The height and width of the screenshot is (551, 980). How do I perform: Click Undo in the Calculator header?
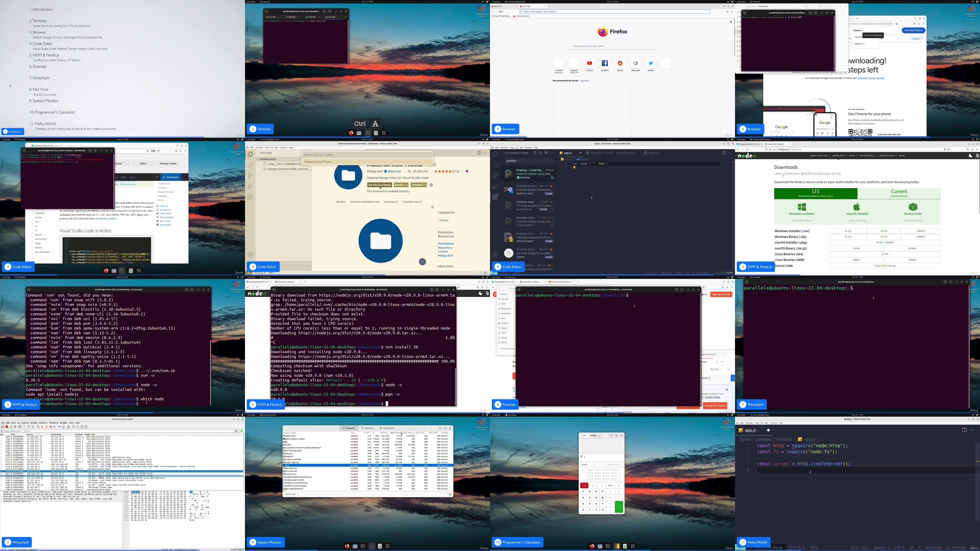point(584,435)
